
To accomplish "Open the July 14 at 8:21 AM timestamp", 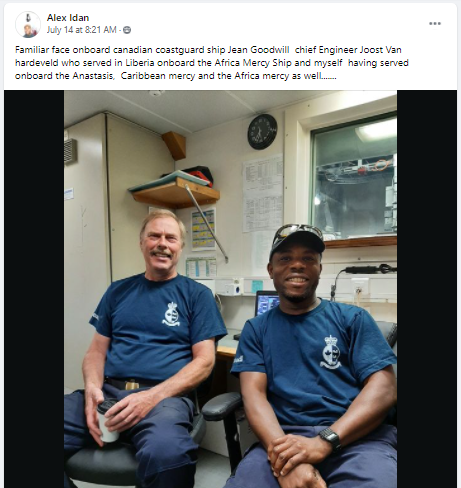I will pos(81,30).
